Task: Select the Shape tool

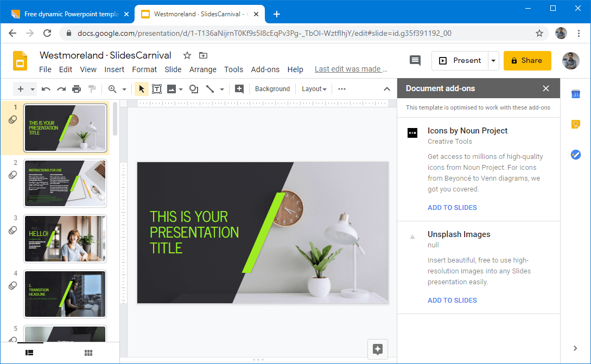Action: tap(193, 88)
